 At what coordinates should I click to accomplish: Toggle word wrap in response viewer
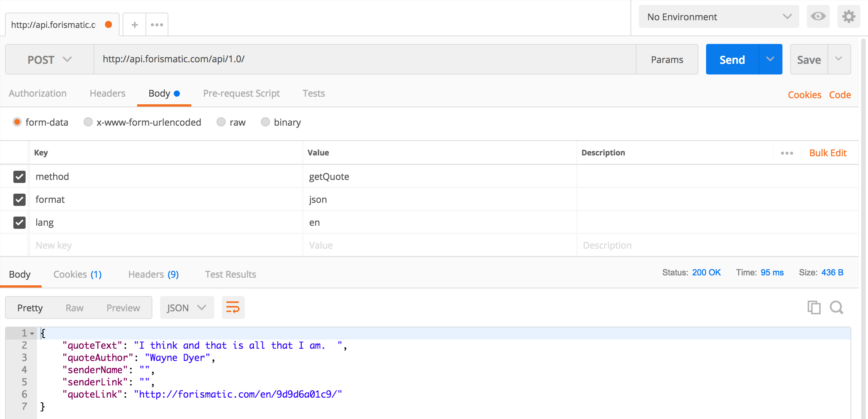(233, 307)
